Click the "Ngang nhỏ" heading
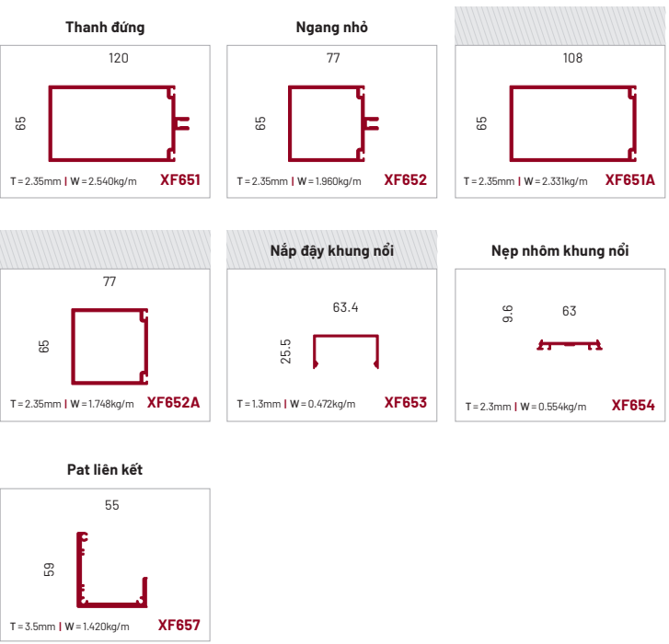 tap(331, 28)
